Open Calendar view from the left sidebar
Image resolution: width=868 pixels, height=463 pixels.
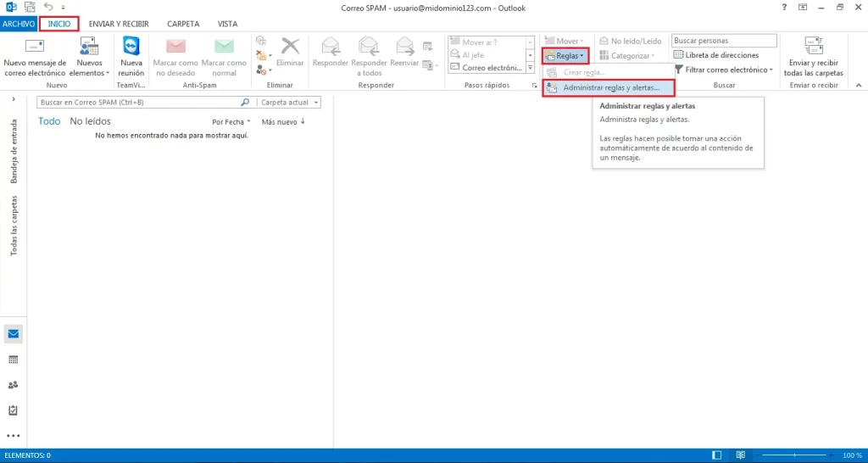tap(14, 360)
